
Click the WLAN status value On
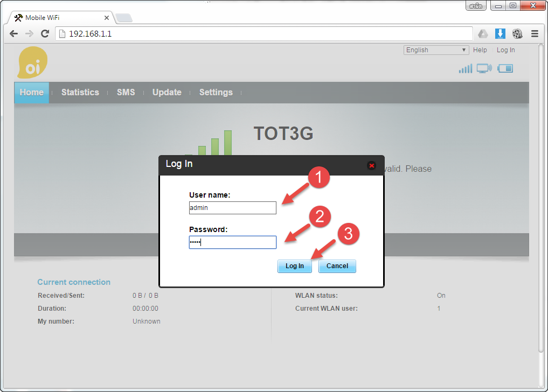point(441,296)
